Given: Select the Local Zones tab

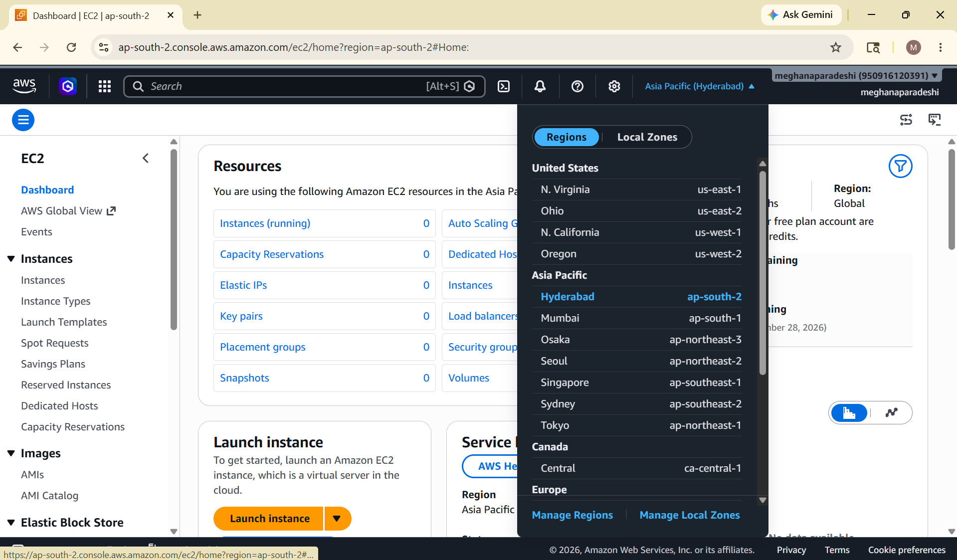Looking at the screenshot, I should [647, 137].
